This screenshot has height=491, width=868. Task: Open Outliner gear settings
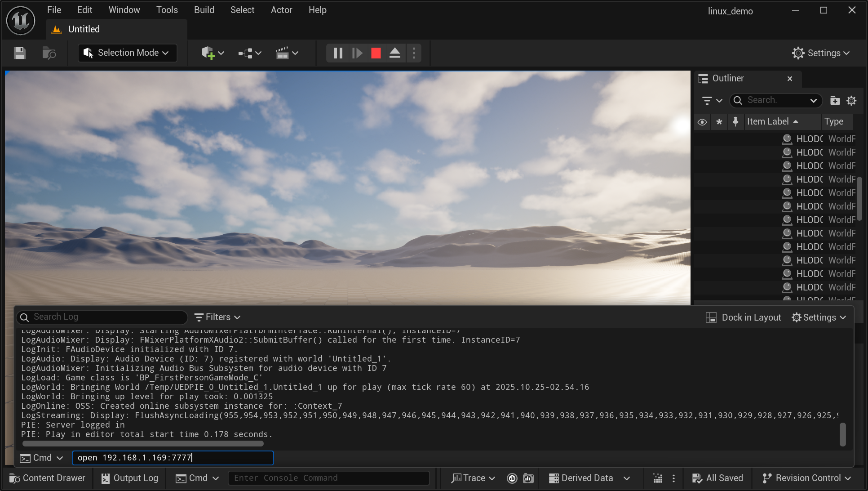(851, 101)
